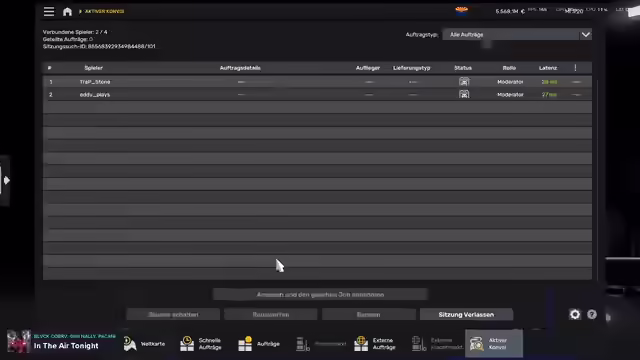Viewport: 640px width, 360px height.
Task: Sort by the Latenz column header
Action: tap(548, 68)
